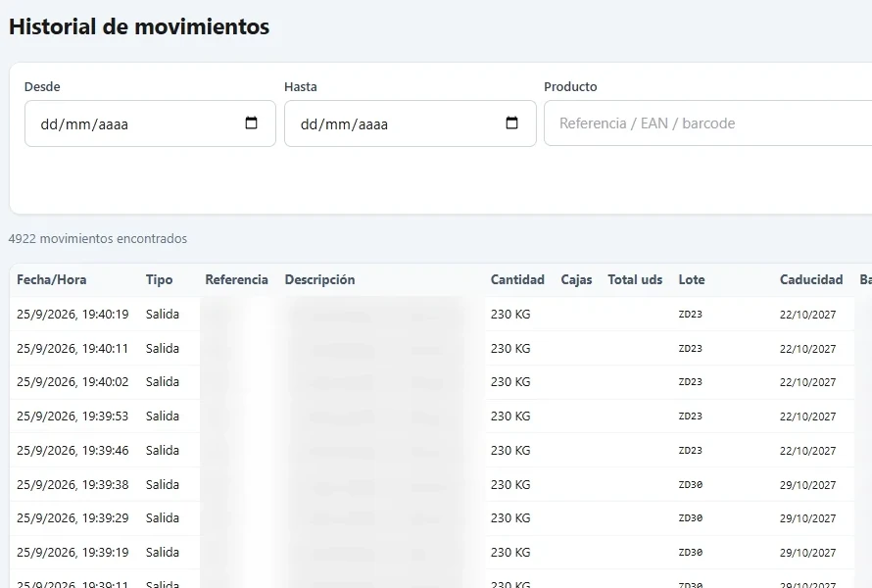Open the Desde date picker calendar icon
This screenshot has width=872, height=588.
(x=252, y=122)
